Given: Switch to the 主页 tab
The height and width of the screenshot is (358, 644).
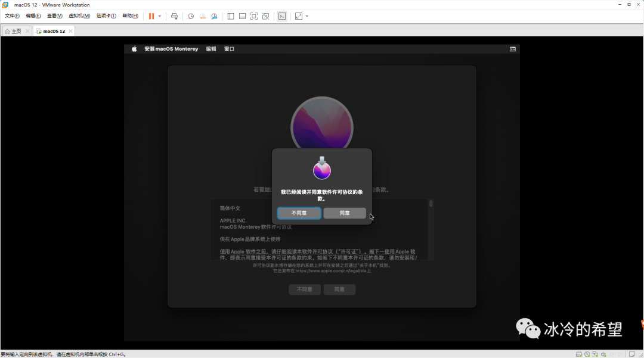Looking at the screenshot, I should [x=16, y=31].
